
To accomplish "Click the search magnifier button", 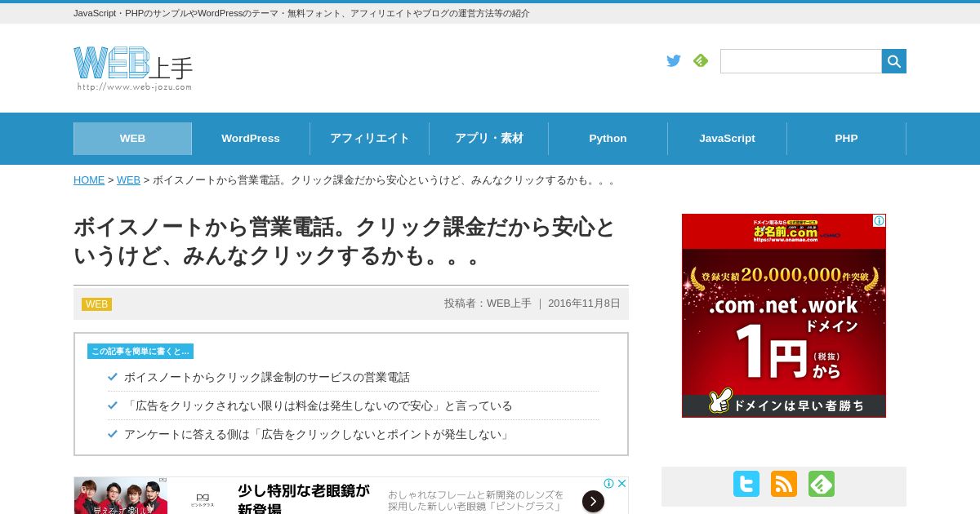I will (x=894, y=61).
